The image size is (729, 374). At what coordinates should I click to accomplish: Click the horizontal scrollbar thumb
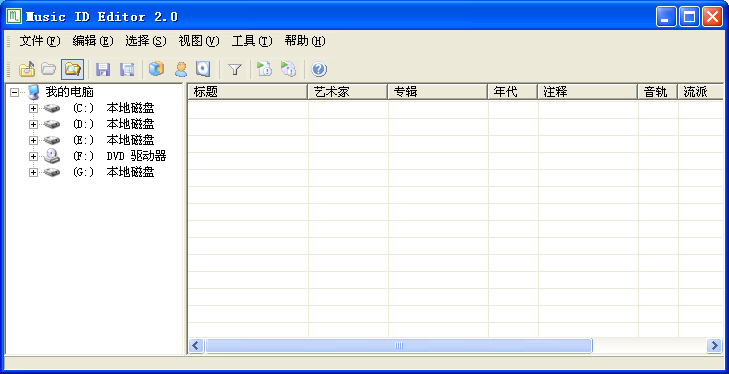click(398, 346)
